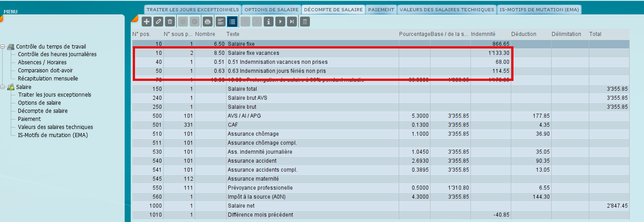Click the pencil edit icon
The height and width of the screenshot is (222, 644).
tap(158, 21)
